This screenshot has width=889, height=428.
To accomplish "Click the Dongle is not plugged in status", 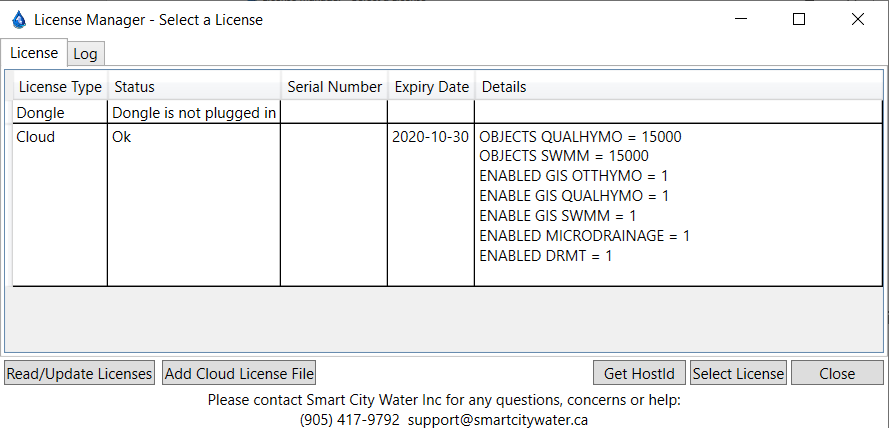I will [x=194, y=113].
